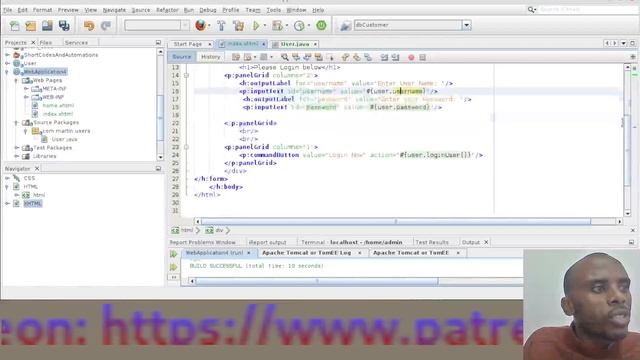Switch to the Files panel tab

pos(46,42)
